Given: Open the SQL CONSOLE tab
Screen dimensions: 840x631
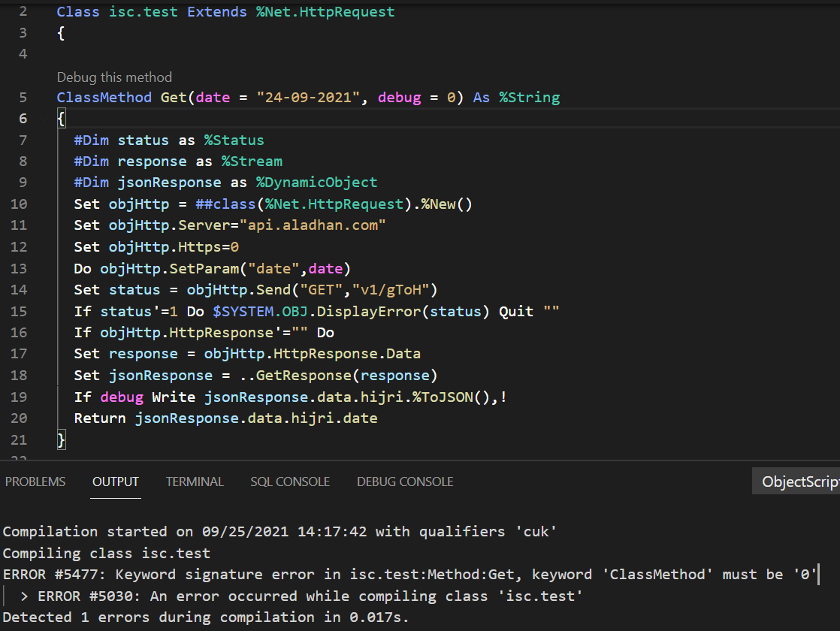Looking at the screenshot, I should (x=290, y=482).
